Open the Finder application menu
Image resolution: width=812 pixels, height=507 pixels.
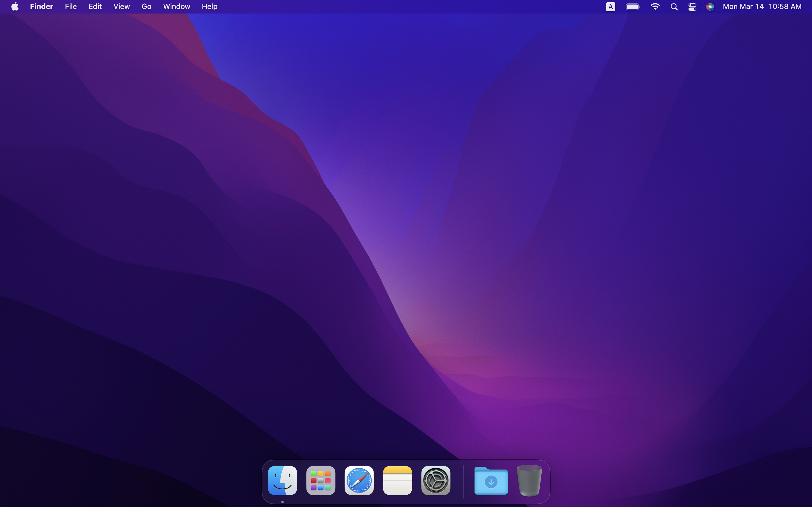42,7
